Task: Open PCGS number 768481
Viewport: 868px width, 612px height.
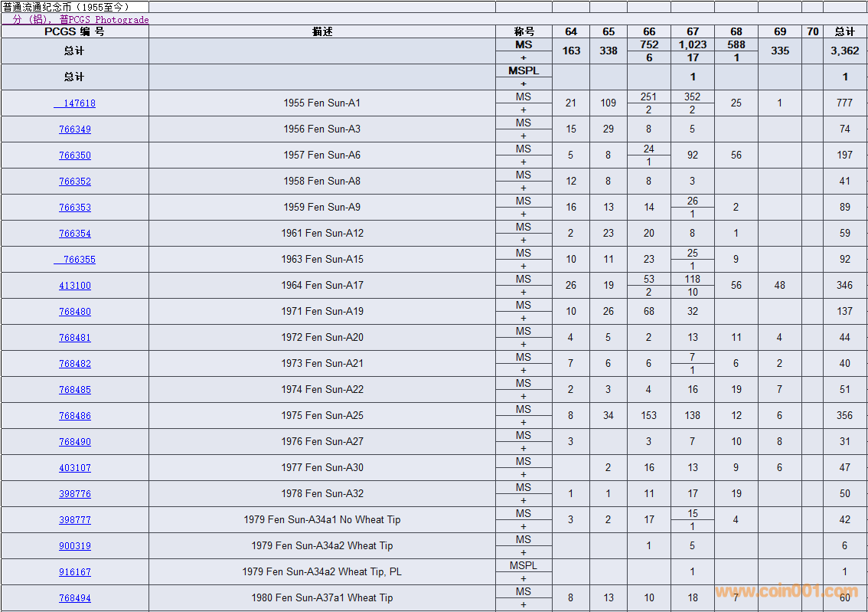Action: point(75,338)
